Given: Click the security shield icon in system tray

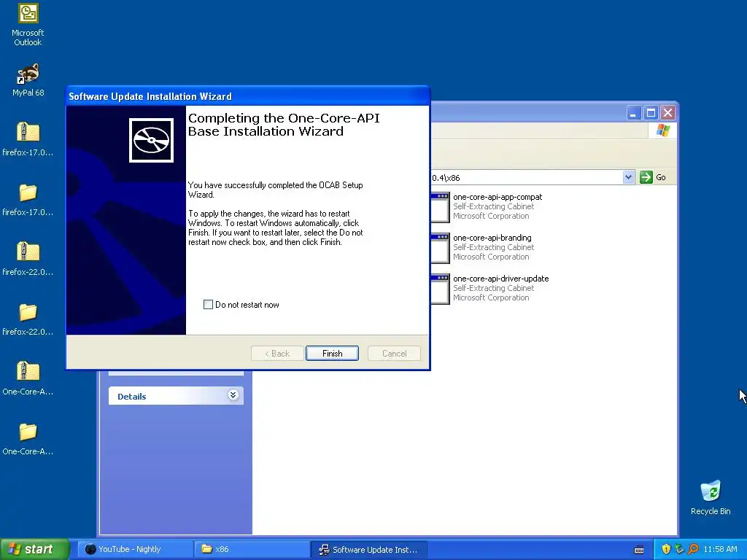Looking at the screenshot, I should pyautogui.click(x=666, y=549).
